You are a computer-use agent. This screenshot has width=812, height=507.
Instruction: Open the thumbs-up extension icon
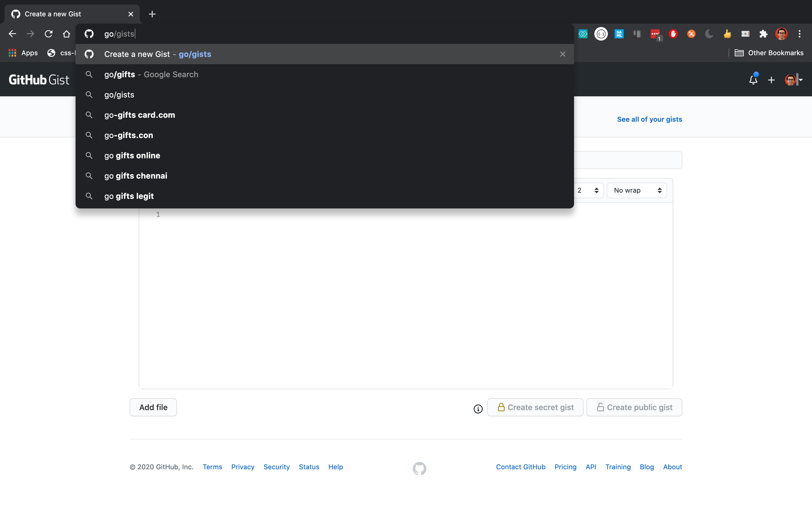point(727,34)
